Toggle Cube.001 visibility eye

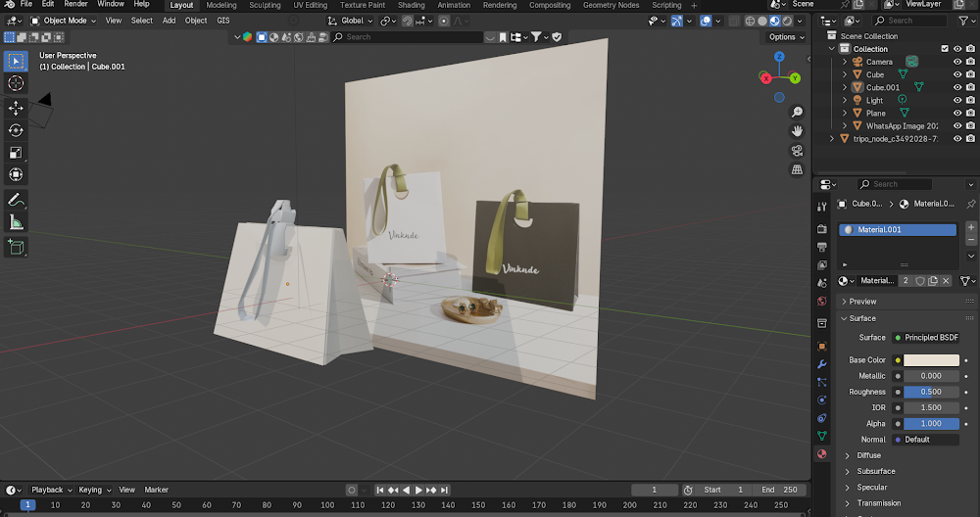coord(956,87)
